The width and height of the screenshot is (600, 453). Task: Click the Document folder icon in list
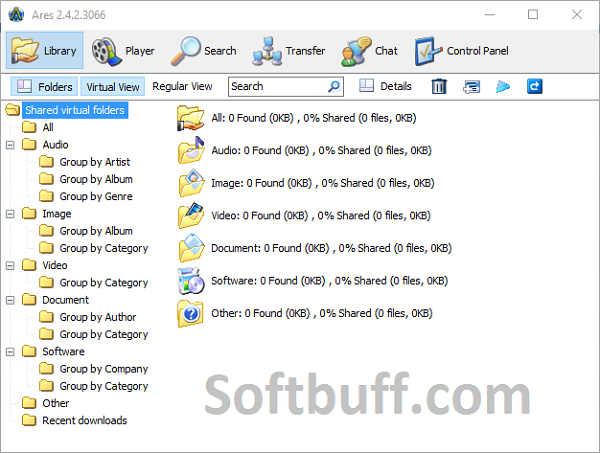pyautogui.click(x=191, y=248)
